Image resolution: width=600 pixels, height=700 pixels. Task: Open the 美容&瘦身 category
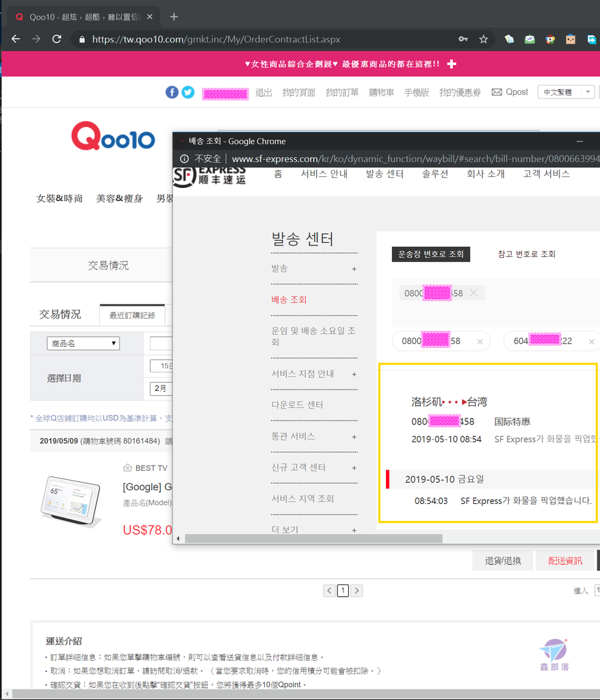(x=119, y=198)
